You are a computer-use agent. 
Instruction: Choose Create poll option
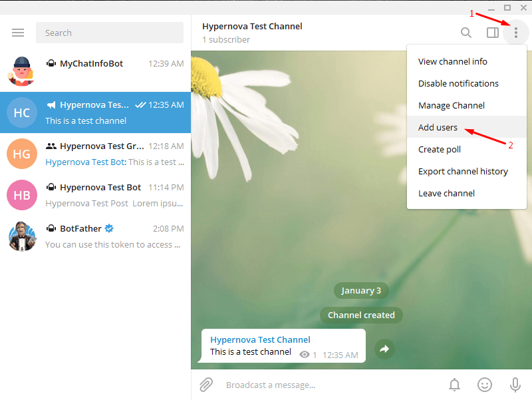pyautogui.click(x=440, y=149)
